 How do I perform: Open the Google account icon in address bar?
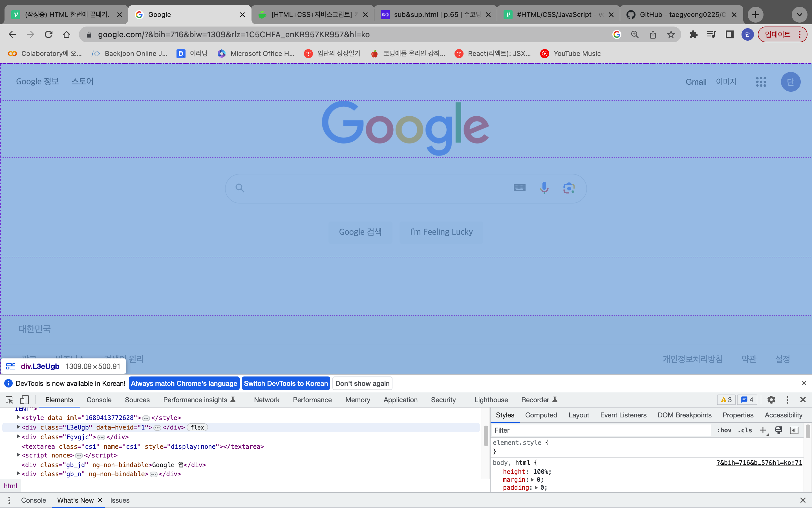[617, 34]
